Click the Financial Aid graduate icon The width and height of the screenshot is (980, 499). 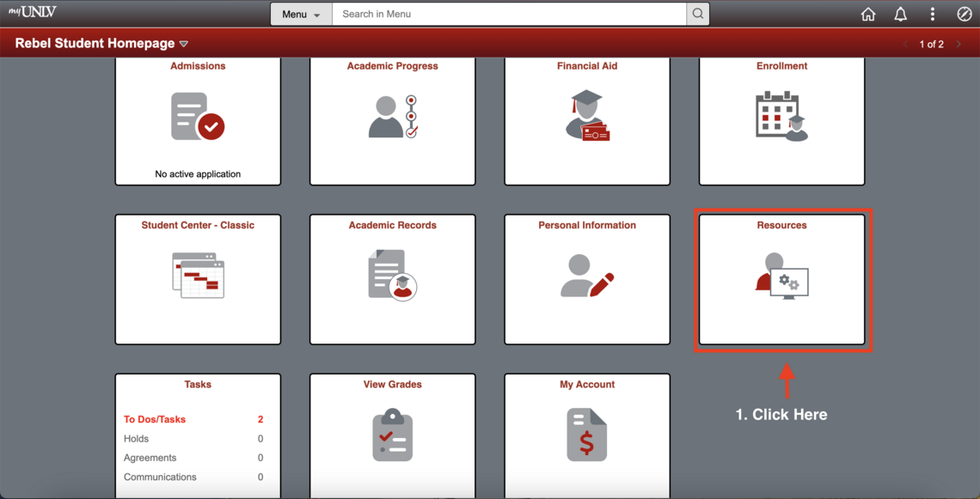[x=587, y=115]
